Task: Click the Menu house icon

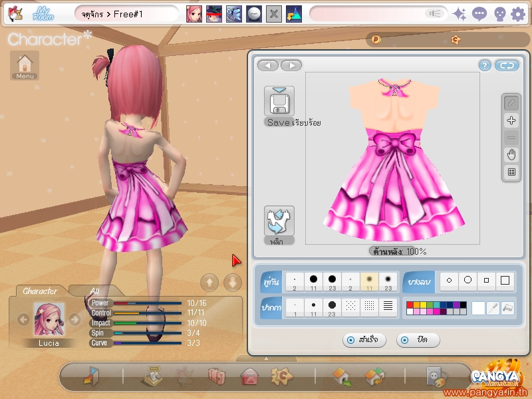Action: 25,65
